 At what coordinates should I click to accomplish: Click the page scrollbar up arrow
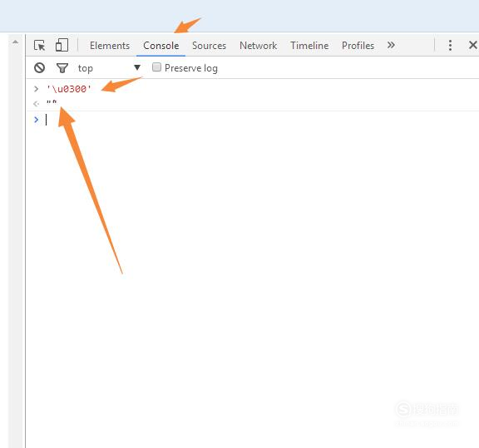pos(15,42)
